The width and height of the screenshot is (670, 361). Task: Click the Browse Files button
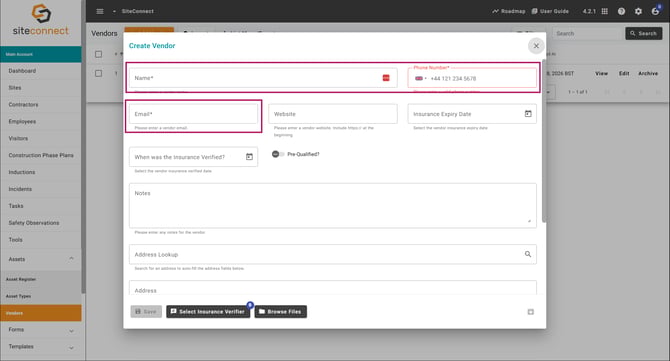280,311
